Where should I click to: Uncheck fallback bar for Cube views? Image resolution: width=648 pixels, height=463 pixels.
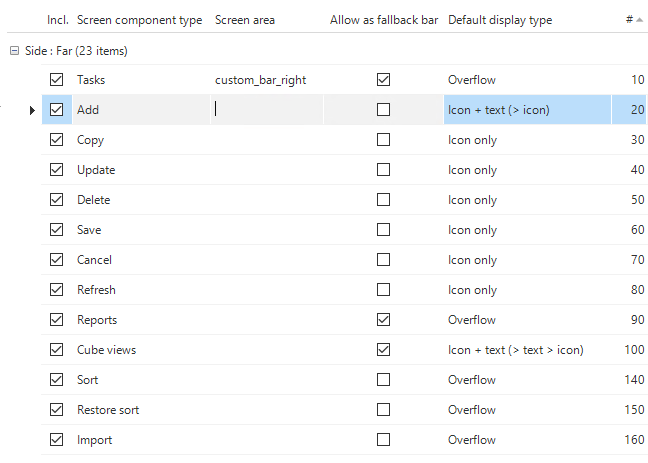click(384, 350)
